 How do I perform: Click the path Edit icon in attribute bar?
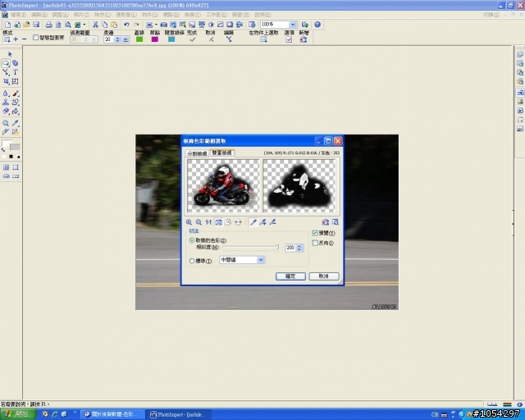click(229, 39)
